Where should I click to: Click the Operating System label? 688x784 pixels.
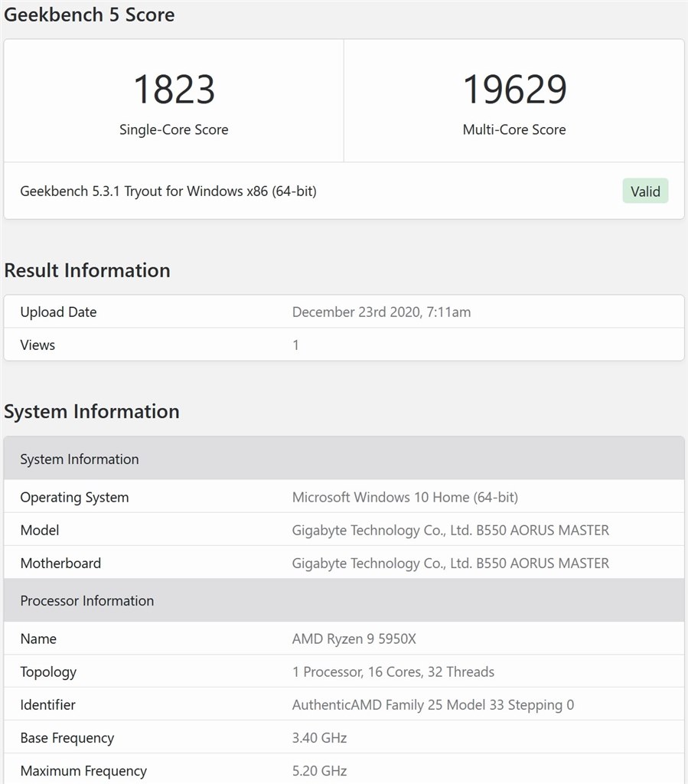point(74,498)
